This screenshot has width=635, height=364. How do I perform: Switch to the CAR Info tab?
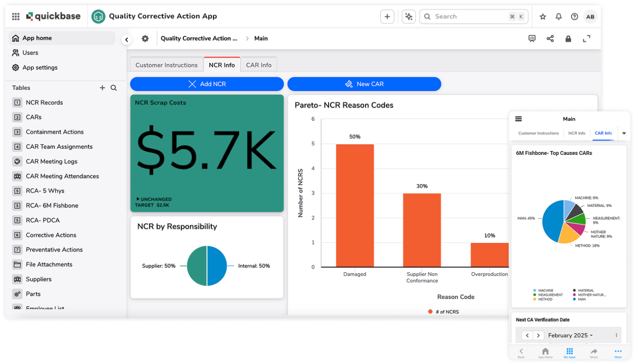[259, 65]
